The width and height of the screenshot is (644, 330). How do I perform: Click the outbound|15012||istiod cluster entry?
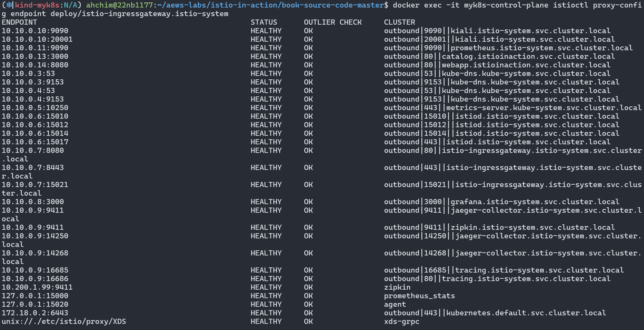502,125
